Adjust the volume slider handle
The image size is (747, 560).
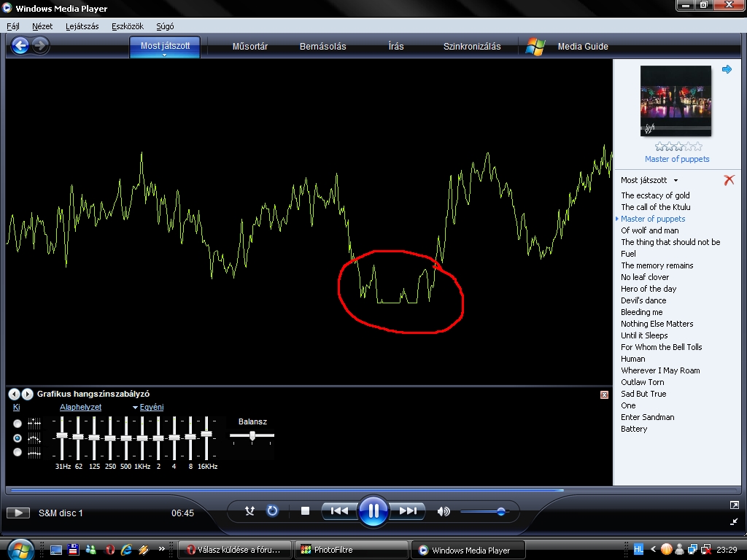coord(500,511)
